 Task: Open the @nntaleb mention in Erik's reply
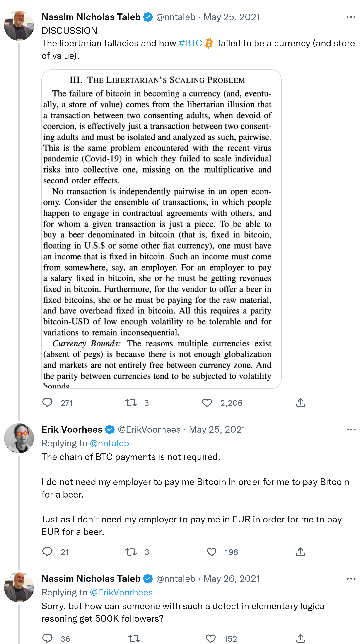click(109, 443)
